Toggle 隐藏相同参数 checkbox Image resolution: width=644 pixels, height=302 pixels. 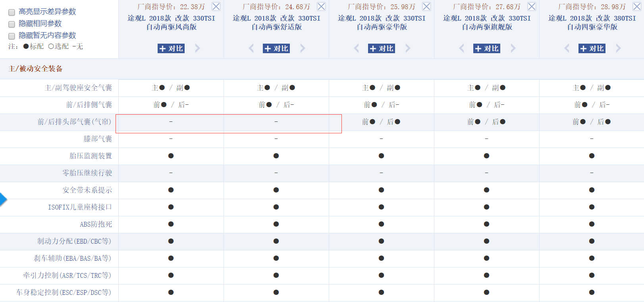[x=12, y=24]
